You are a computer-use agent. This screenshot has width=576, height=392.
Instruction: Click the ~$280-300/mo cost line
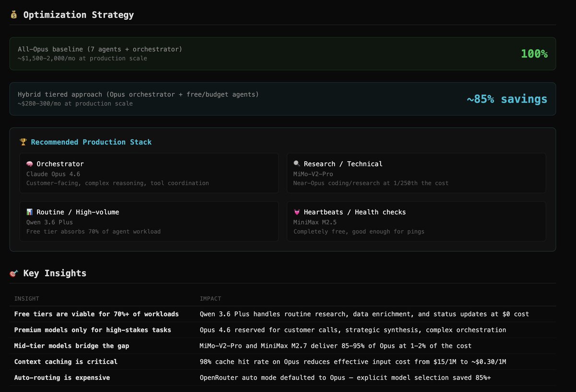coord(75,104)
